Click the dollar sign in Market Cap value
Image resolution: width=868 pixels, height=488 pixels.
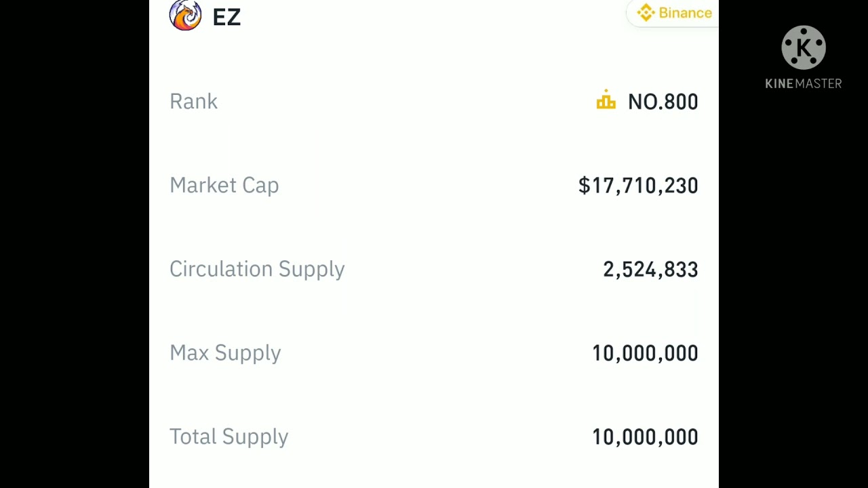click(584, 186)
